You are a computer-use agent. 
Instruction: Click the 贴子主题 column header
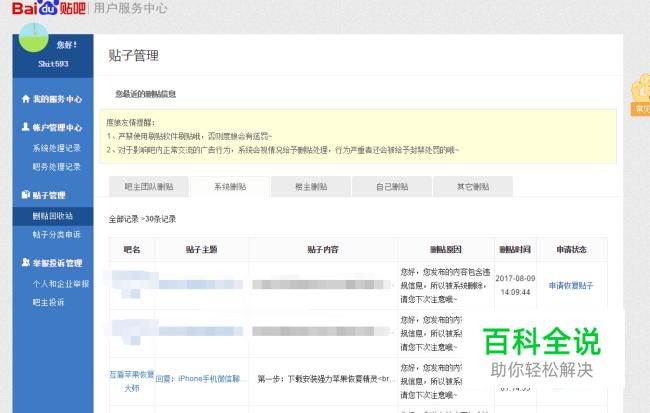201,249
